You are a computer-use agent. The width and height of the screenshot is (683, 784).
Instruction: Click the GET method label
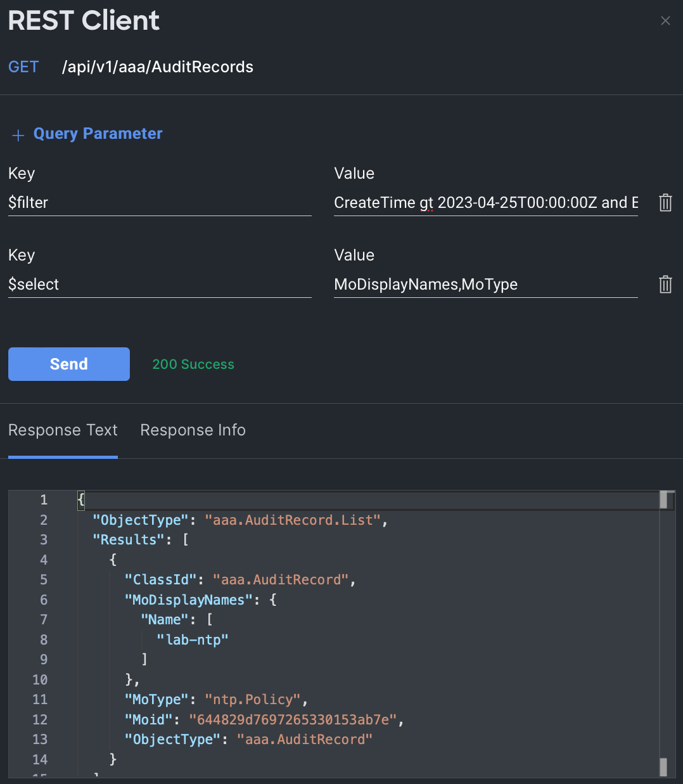pyautogui.click(x=23, y=67)
